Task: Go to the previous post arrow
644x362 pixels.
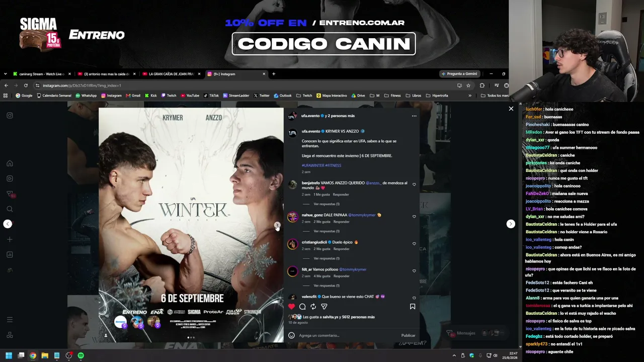Action: pos(8,224)
